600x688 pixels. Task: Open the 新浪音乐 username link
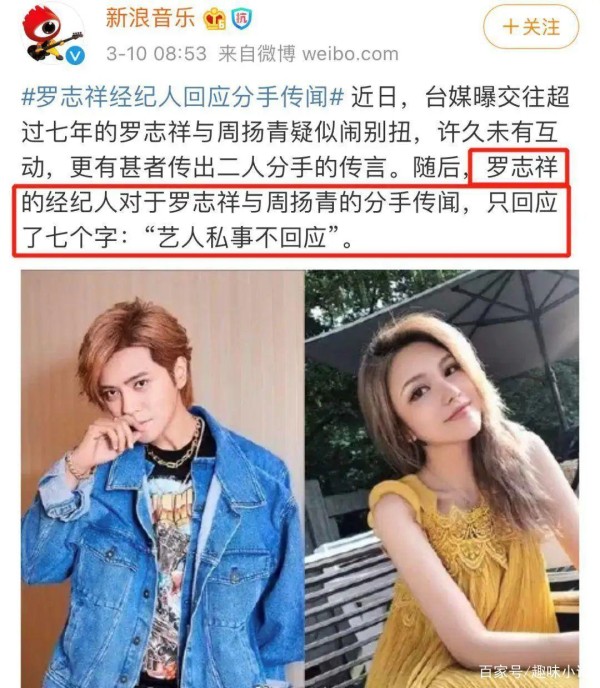151,18
